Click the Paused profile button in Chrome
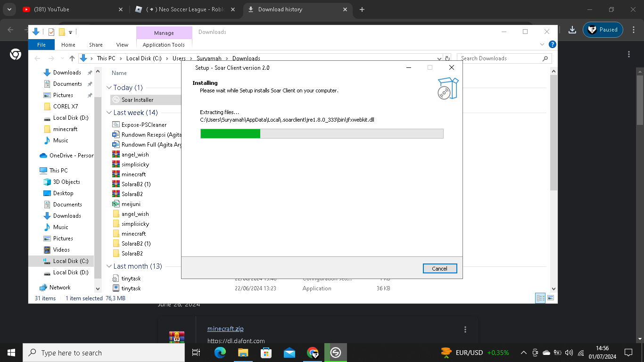This screenshot has height=362, width=644. [x=603, y=30]
